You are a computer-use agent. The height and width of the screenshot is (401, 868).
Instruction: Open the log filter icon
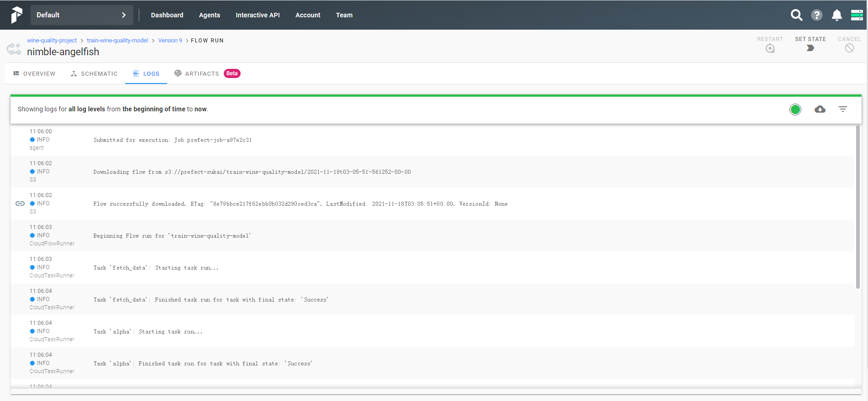point(843,109)
